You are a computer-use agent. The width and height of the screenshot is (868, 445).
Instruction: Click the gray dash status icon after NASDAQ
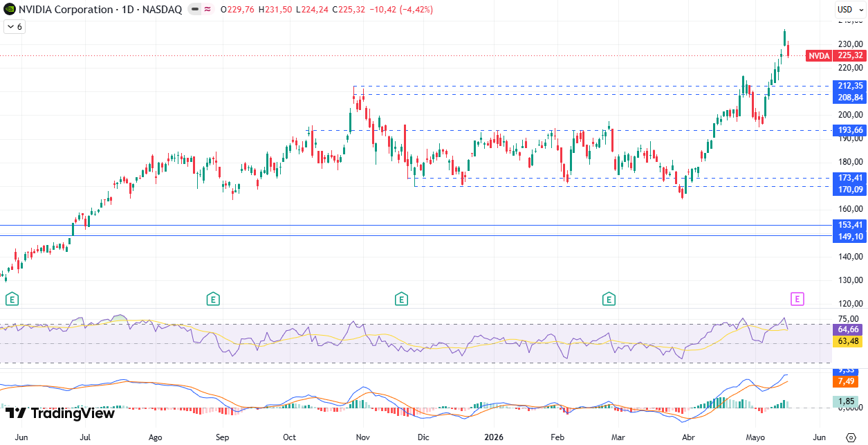[x=194, y=10]
